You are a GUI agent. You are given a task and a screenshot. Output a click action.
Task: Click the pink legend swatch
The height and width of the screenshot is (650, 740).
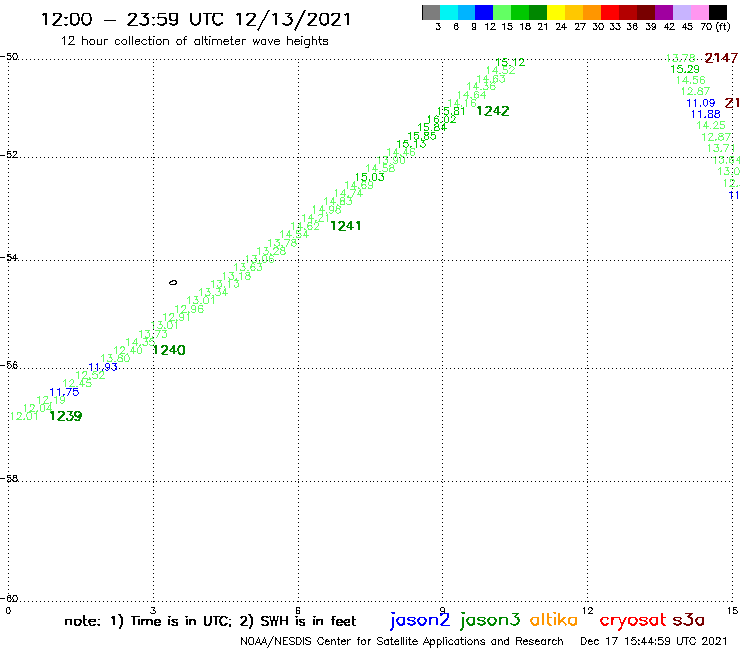click(699, 12)
